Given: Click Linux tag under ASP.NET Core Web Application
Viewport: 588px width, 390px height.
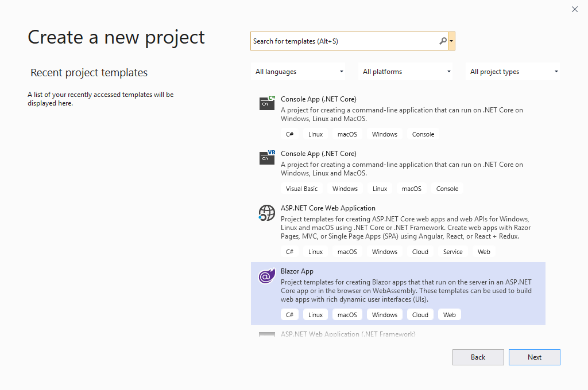Looking at the screenshot, I should [315, 252].
